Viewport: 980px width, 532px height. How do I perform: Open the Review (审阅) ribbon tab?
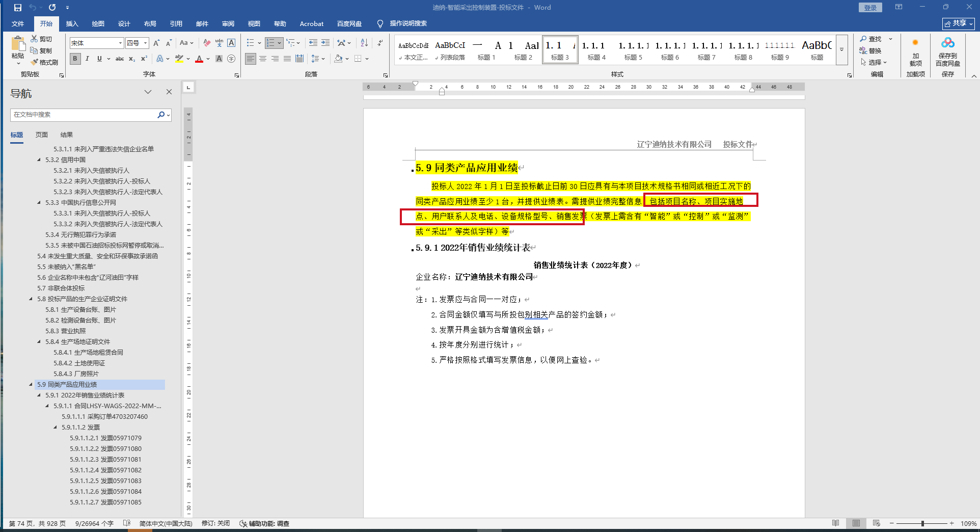[x=228, y=23]
